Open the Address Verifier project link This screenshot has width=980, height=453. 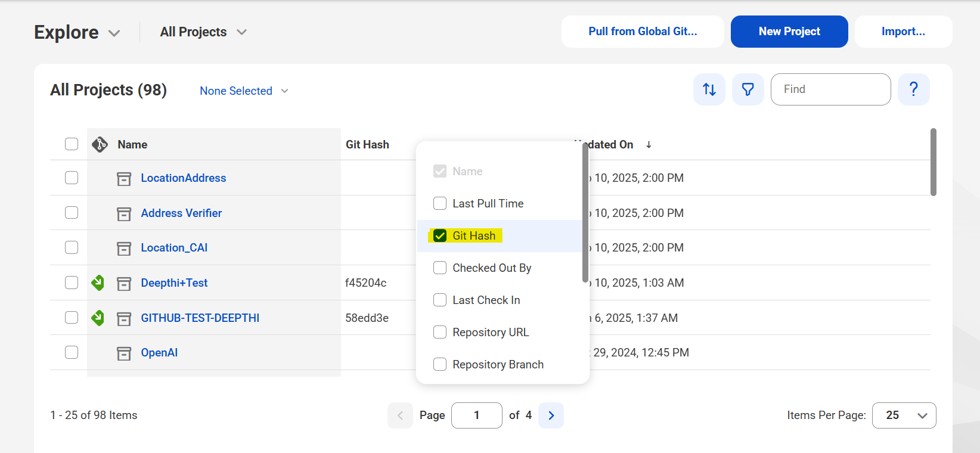[181, 213]
